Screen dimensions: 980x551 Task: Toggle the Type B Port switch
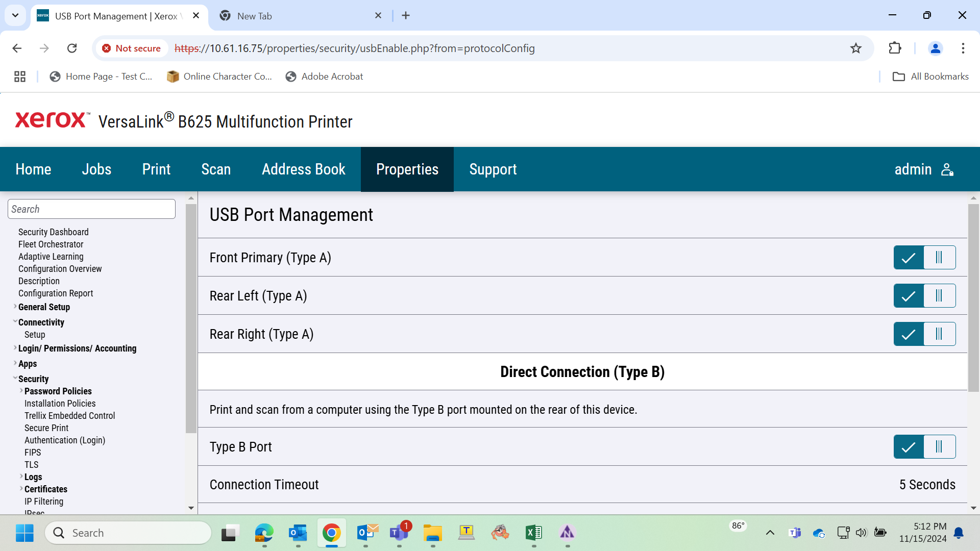click(924, 447)
